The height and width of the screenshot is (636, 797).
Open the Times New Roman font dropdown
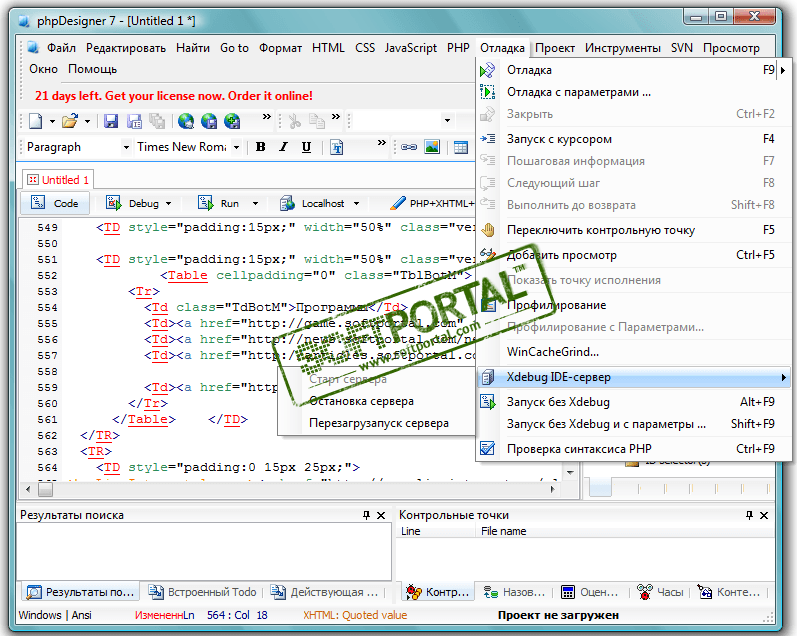pos(236,147)
